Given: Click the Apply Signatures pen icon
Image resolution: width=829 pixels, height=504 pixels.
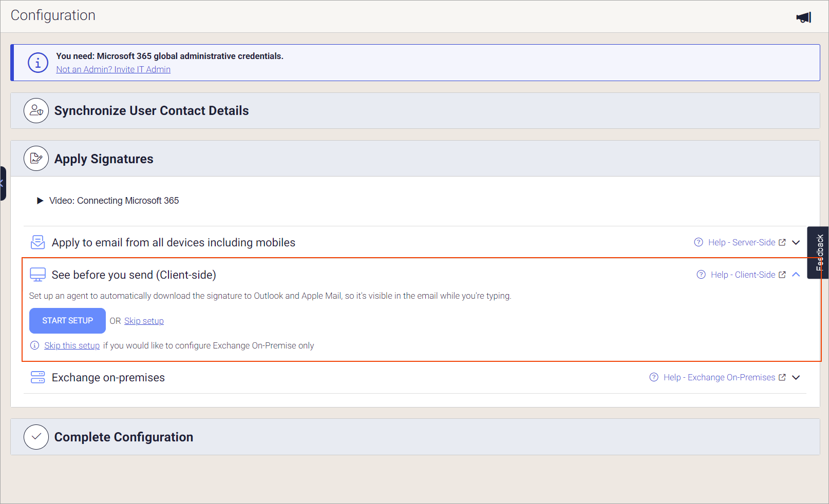Looking at the screenshot, I should (36, 158).
